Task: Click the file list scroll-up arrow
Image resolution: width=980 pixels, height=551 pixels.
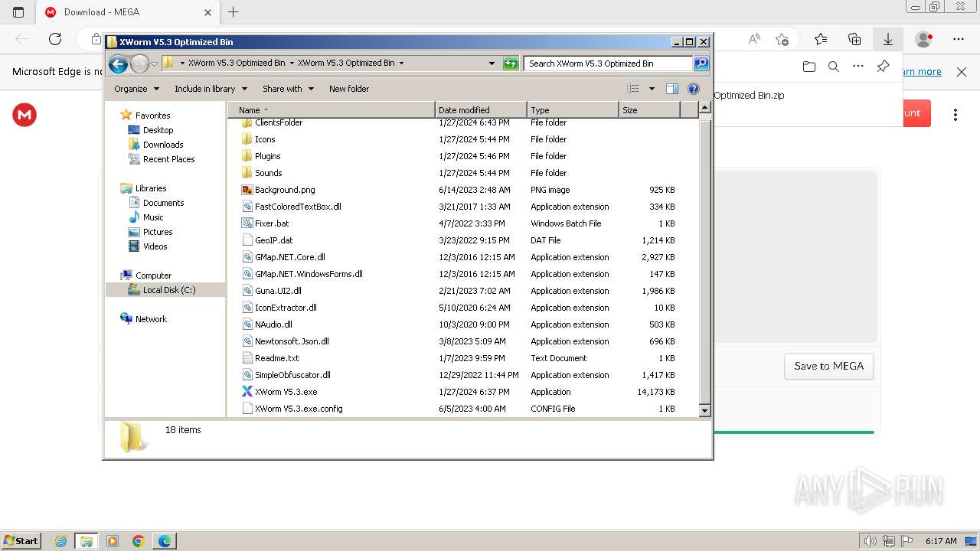Action: [705, 109]
